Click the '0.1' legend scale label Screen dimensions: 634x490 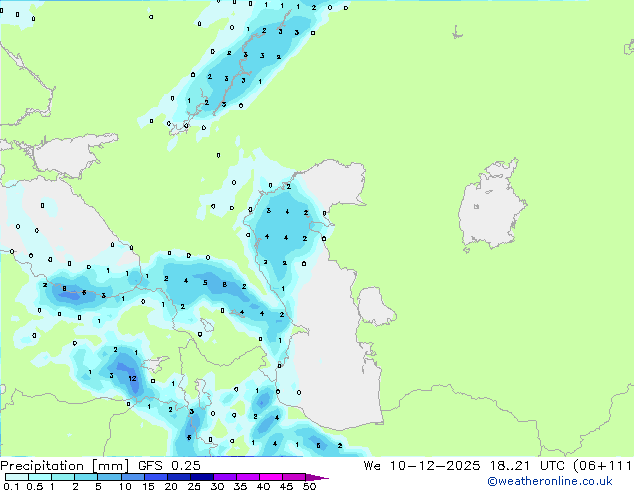pos(11,486)
